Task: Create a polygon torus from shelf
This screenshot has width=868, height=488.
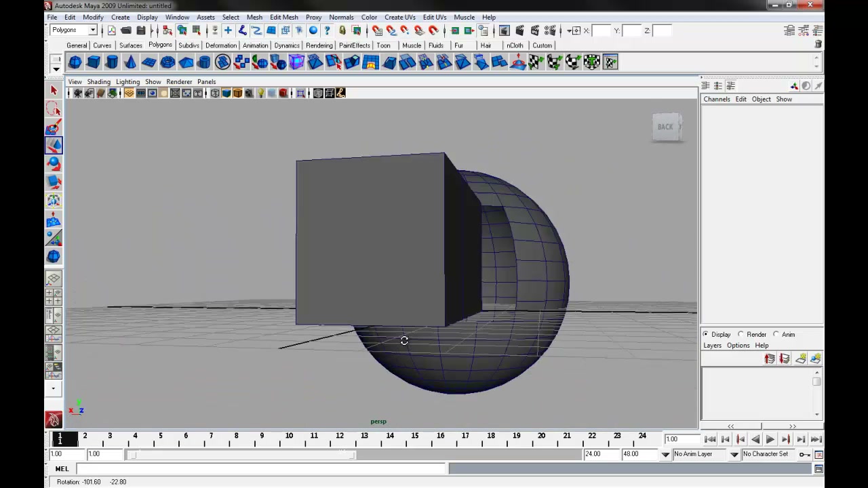Action: (x=167, y=62)
